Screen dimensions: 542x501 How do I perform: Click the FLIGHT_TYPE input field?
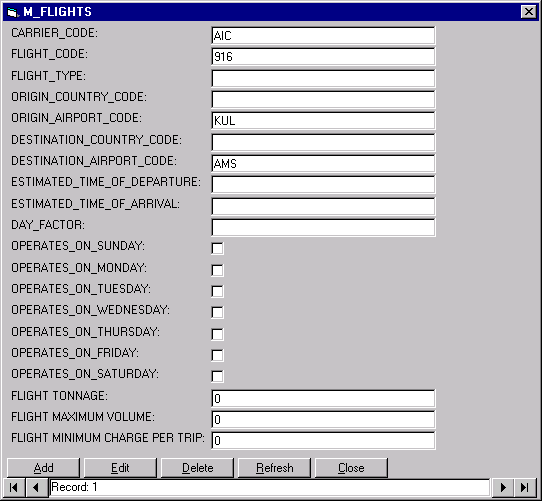click(323, 78)
